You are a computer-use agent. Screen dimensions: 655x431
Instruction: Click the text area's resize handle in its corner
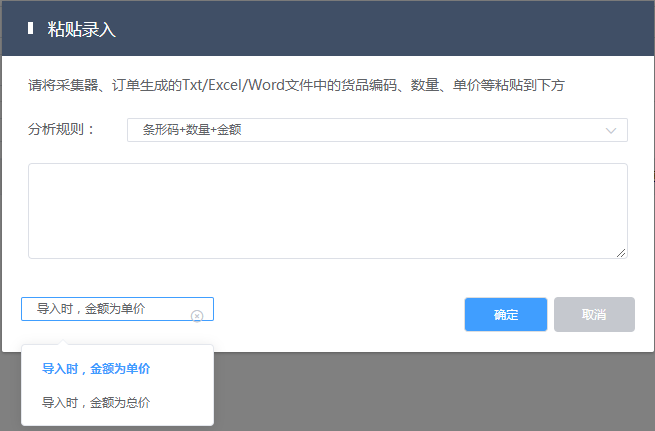click(x=621, y=253)
